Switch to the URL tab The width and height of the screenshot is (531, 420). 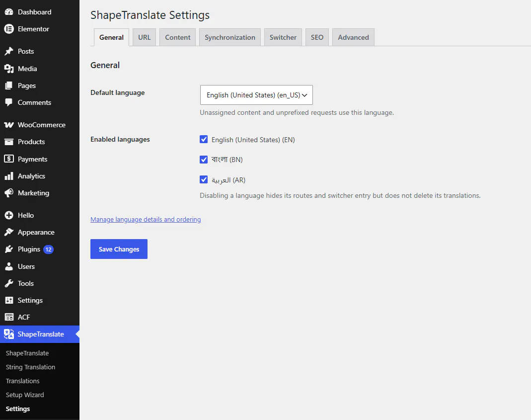[144, 37]
